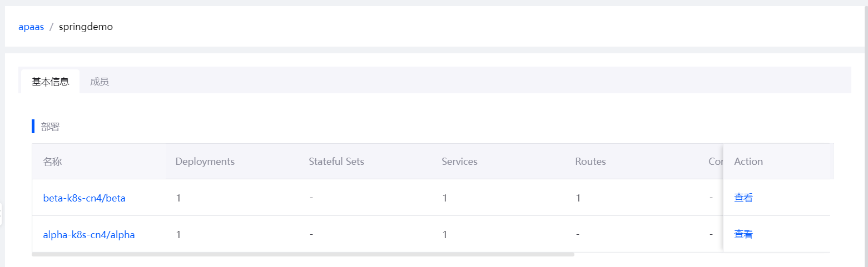Image resolution: width=868 pixels, height=267 pixels.
Task: Click the table's horizontal scrollbar
Action: 303,255
